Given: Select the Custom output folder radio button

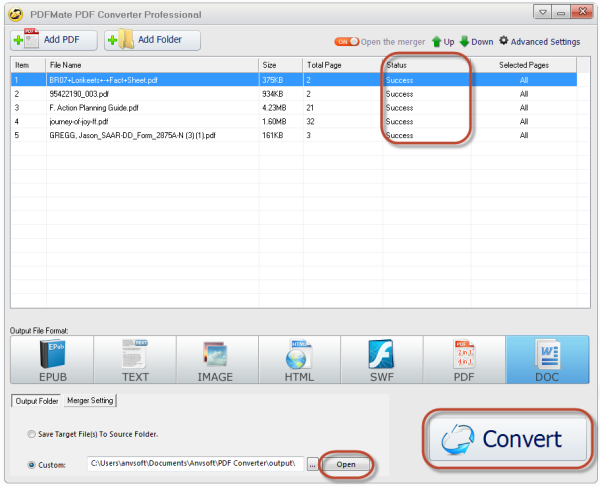Looking at the screenshot, I should click(x=31, y=465).
